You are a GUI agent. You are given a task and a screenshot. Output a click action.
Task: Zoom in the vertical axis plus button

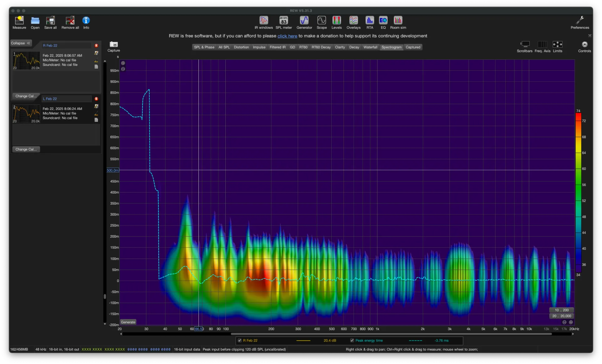123,63
